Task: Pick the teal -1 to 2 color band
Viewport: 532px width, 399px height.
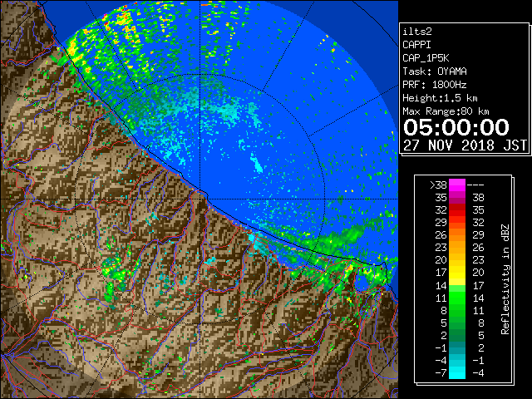Action: tap(457, 347)
